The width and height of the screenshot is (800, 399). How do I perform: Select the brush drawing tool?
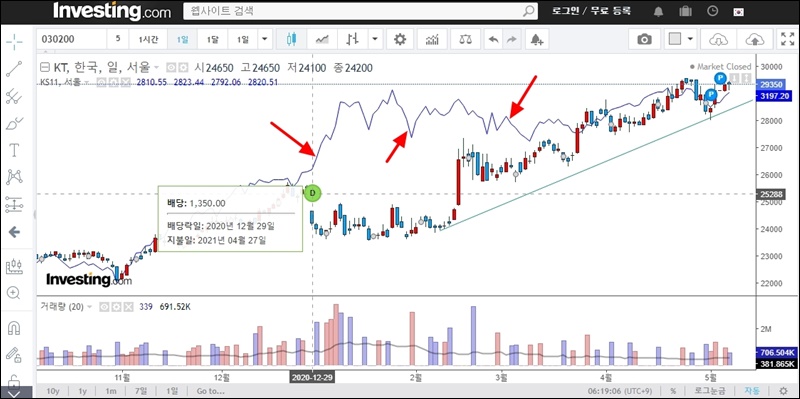[14, 123]
